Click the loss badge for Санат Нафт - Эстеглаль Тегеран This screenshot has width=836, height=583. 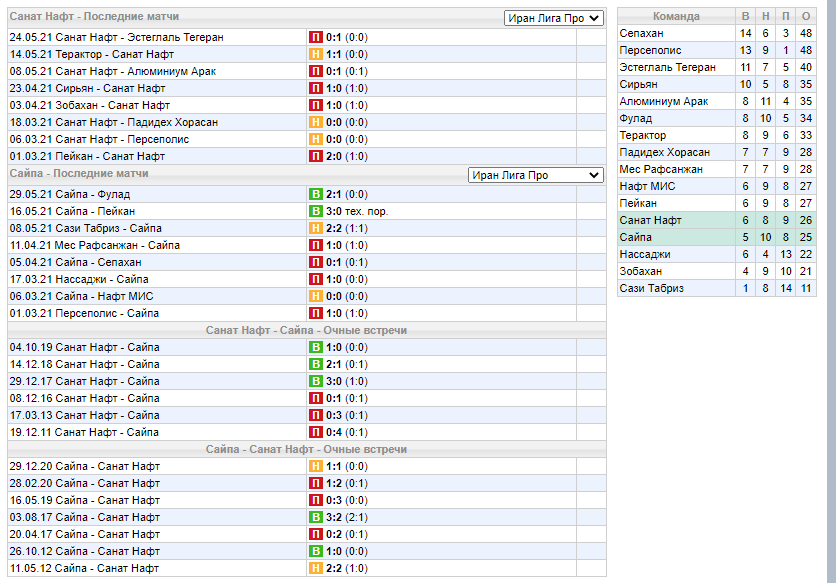click(x=316, y=37)
